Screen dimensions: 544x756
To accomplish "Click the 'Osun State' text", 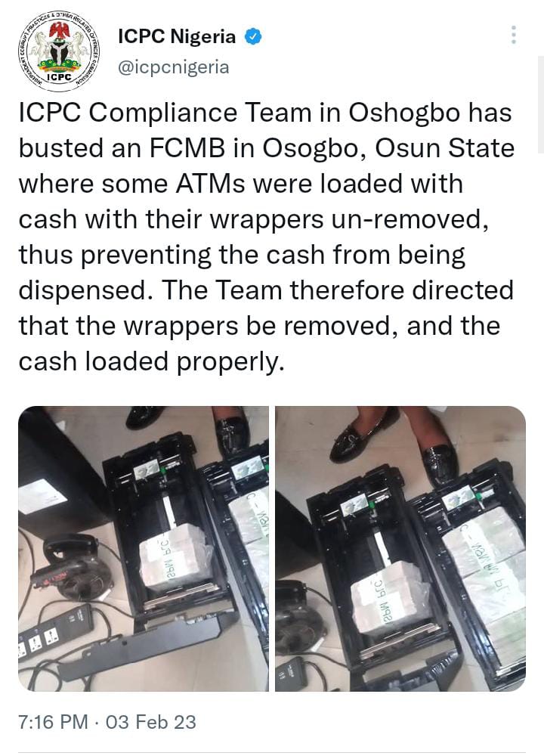I will coord(445,148).
